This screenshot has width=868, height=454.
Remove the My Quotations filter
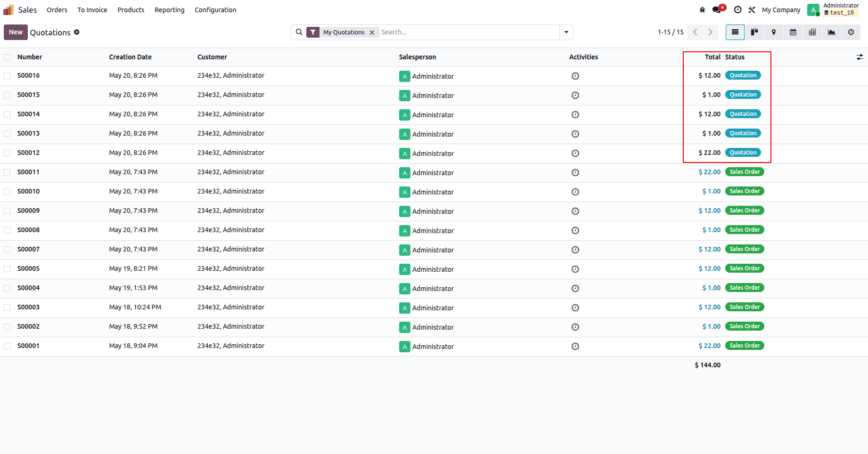pyautogui.click(x=372, y=32)
